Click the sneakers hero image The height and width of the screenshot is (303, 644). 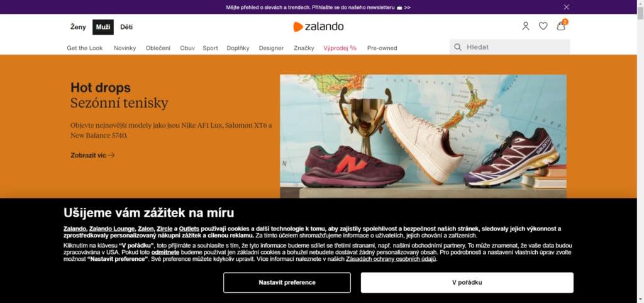pyautogui.click(x=423, y=137)
